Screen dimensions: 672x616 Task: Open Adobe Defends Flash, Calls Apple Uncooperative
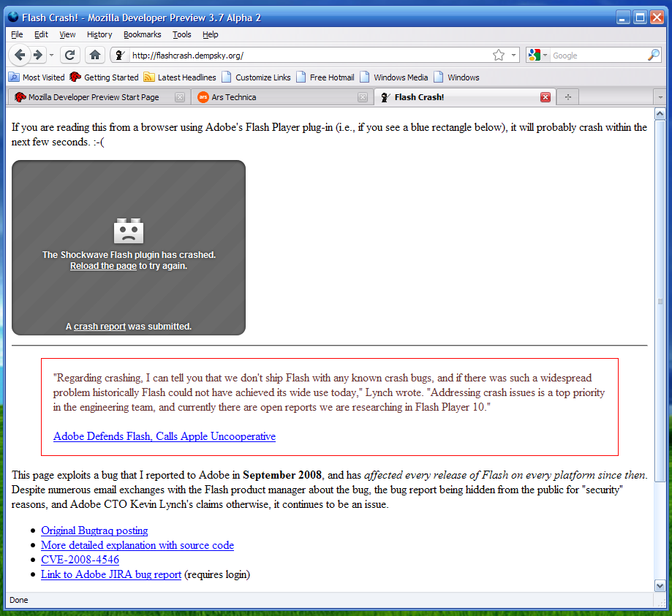point(164,436)
